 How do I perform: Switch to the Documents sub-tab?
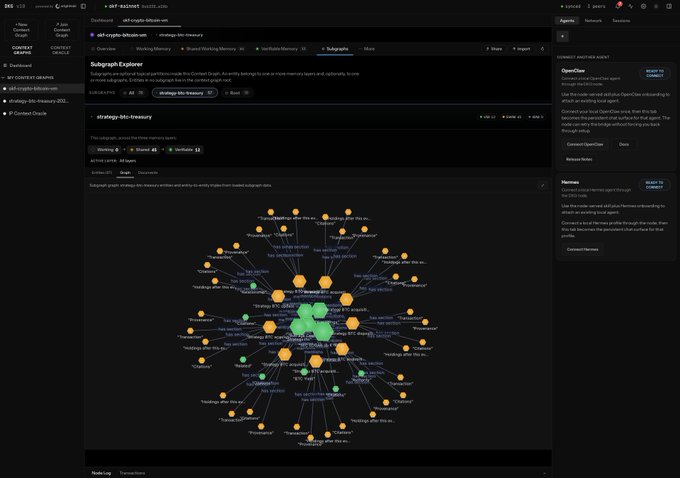pos(148,173)
